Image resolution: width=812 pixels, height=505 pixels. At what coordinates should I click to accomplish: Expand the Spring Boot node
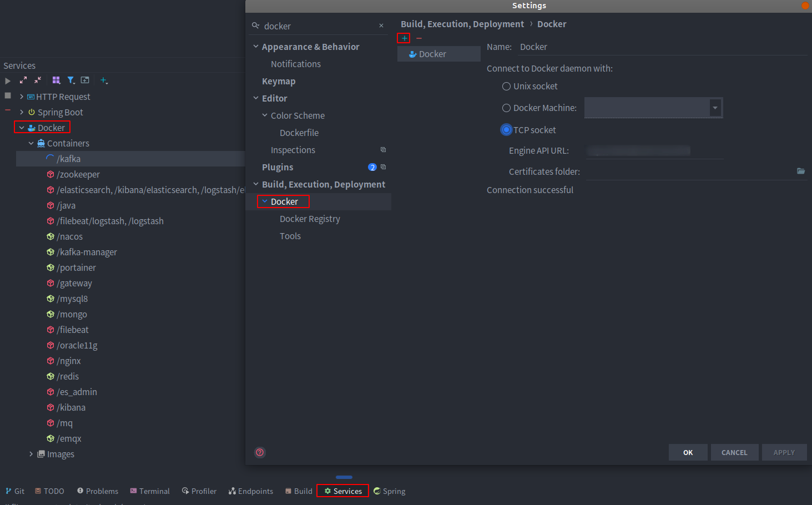22,112
